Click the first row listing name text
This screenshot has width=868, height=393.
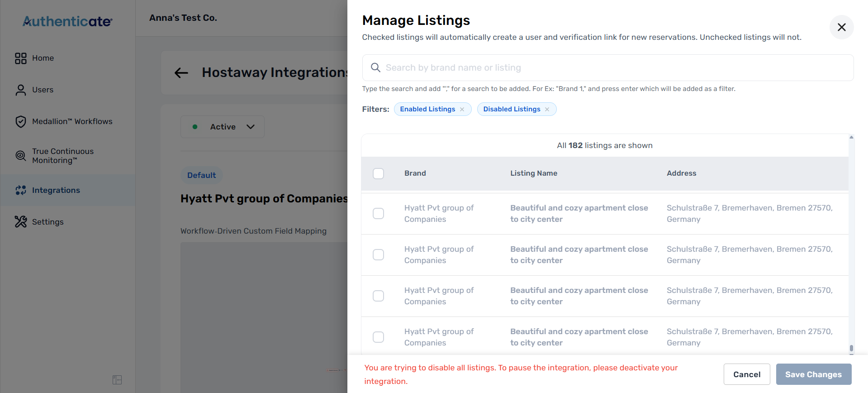pos(579,213)
